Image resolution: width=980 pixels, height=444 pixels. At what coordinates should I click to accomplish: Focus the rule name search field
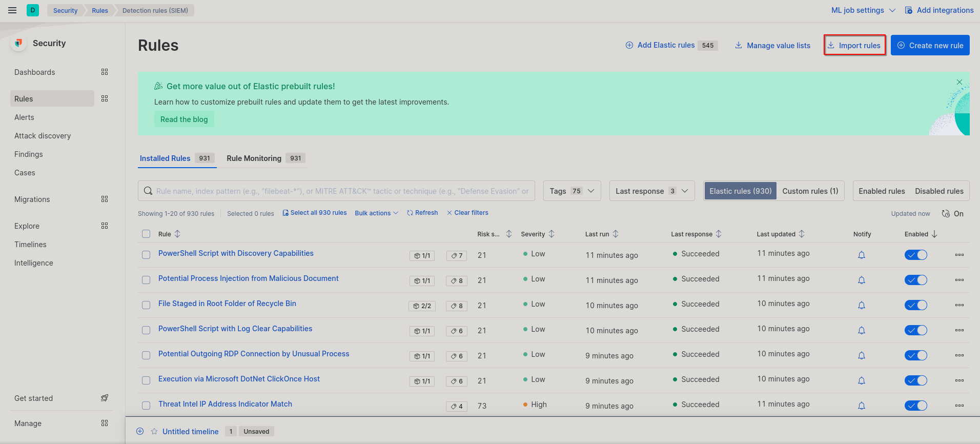click(336, 191)
